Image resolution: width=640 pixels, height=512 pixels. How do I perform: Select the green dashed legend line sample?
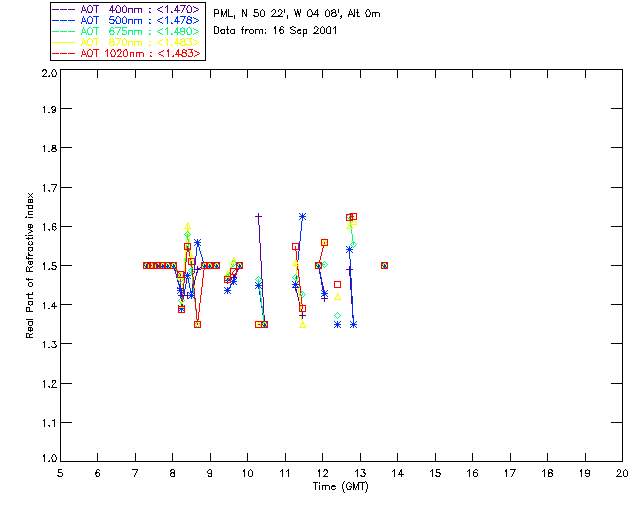64,31
